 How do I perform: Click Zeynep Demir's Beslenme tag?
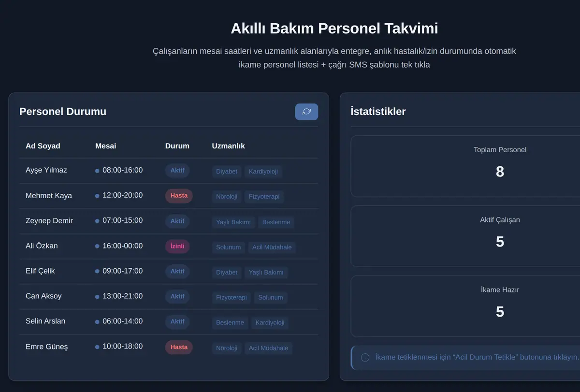click(276, 222)
